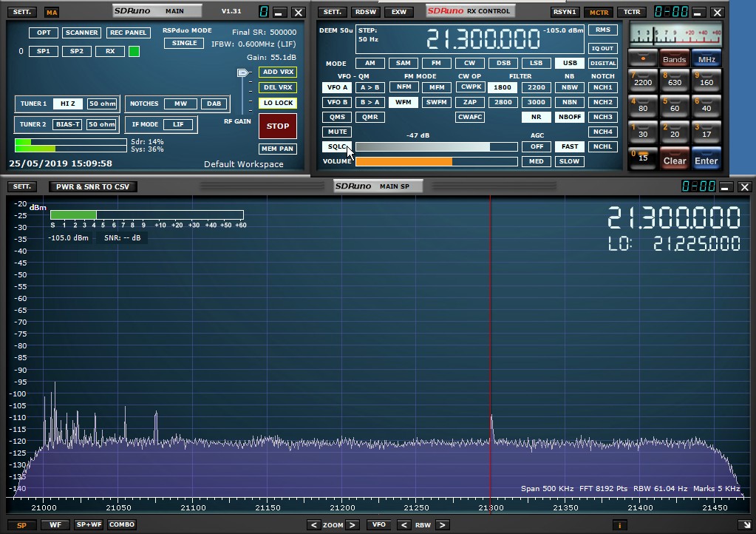The image size is (756, 534).
Task: Select the 80 band key
Action: [643, 107]
